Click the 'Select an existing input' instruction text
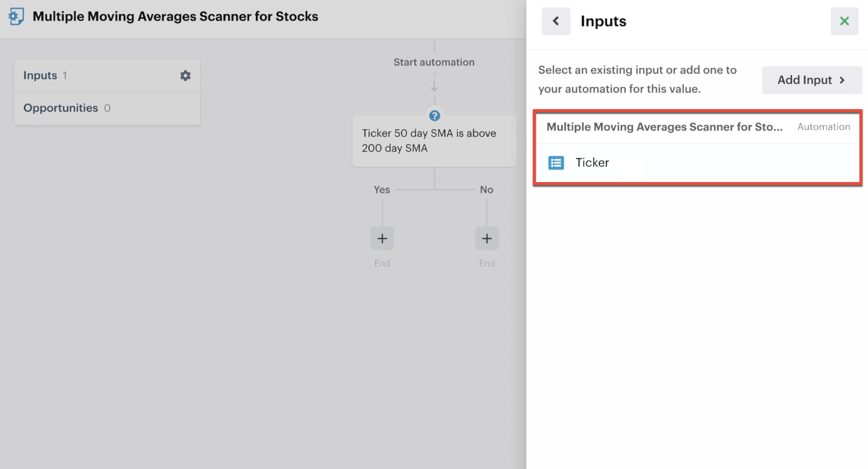The height and width of the screenshot is (469, 868). click(x=637, y=80)
